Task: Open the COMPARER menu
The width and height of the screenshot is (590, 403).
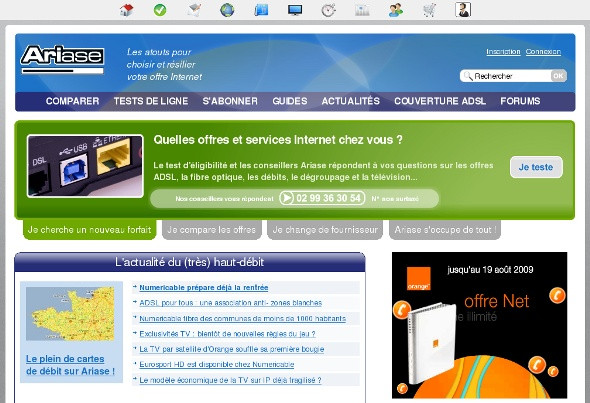Action: [73, 101]
